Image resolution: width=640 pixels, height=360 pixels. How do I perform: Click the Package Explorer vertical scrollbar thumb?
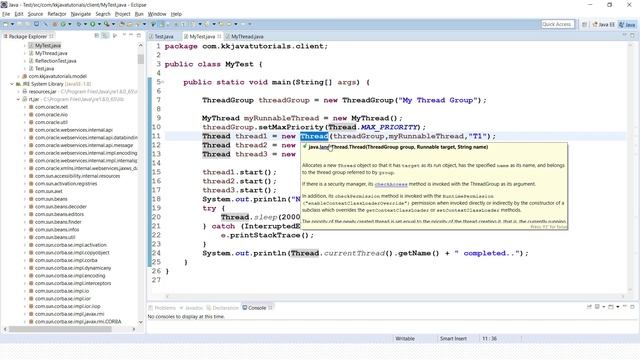(x=141, y=59)
